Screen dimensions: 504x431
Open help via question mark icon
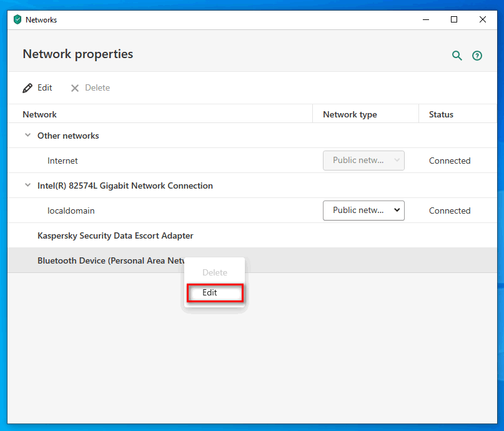(477, 56)
